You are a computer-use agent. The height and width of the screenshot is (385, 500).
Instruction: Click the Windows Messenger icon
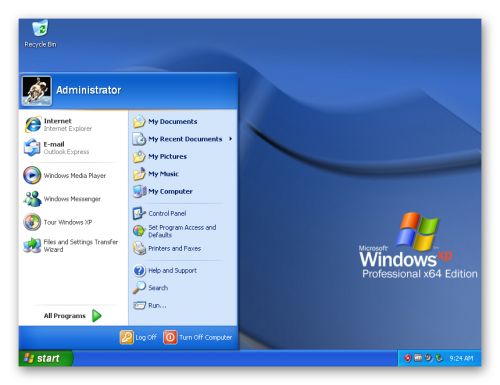(x=32, y=199)
